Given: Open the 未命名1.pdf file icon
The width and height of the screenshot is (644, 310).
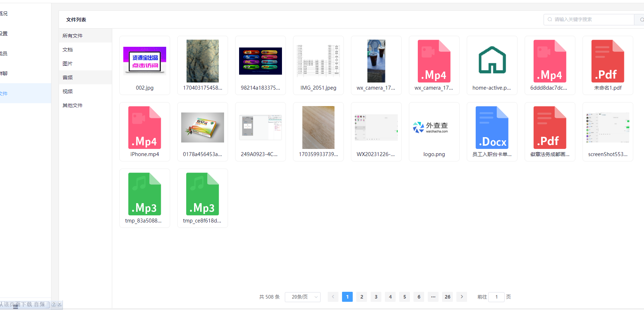Looking at the screenshot, I should point(608,61).
